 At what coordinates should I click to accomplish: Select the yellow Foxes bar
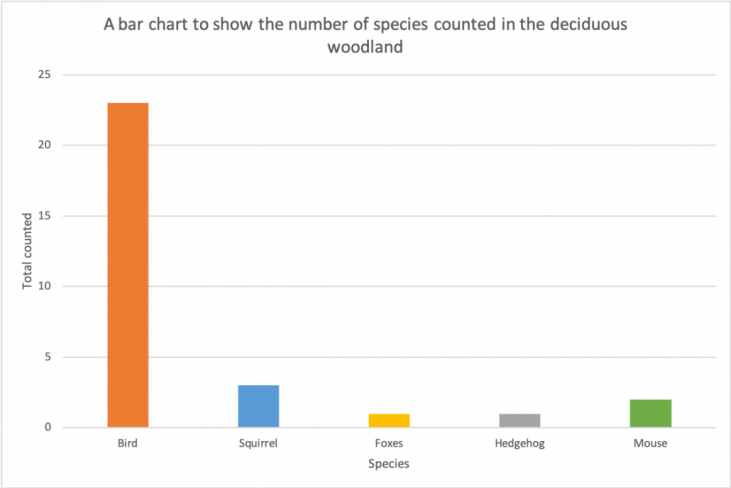pyautogui.click(x=389, y=420)
